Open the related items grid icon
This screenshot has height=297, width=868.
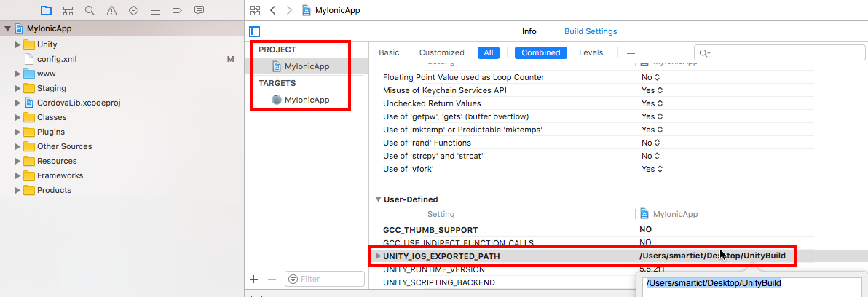click(255, 10)
